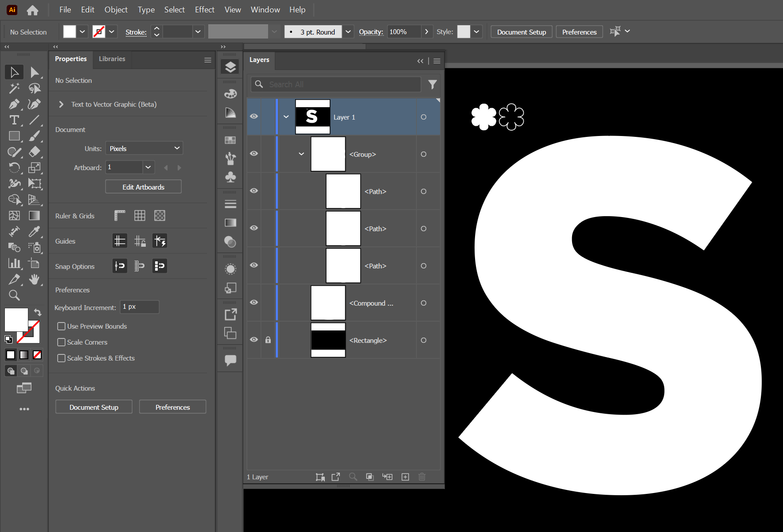Grab the Hand tool
Screen dimensions: 783x532
coord(35,280)
